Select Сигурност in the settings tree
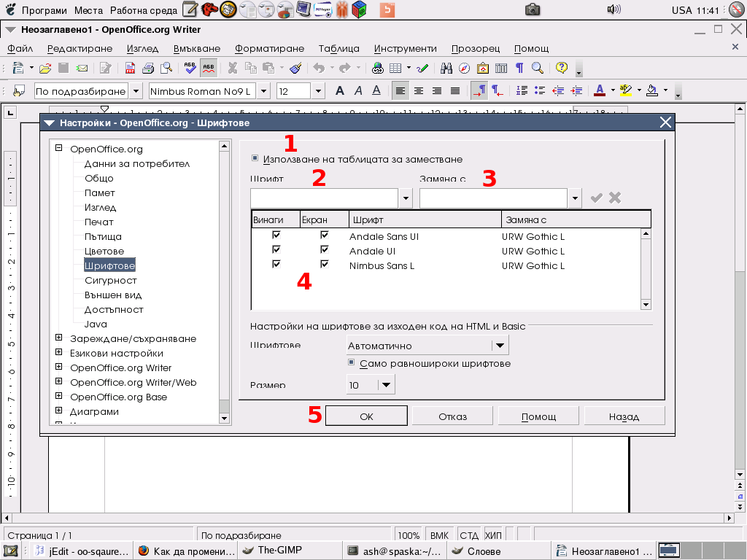The image size is (747, 560). click(x=110, y=280)
